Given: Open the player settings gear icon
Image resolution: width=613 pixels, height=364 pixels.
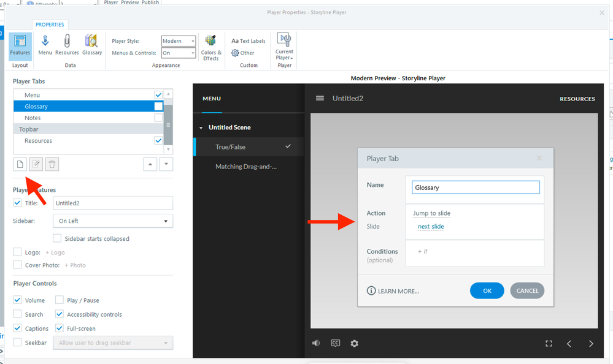Looking at the screenshot, I should (x=354, y=343).
